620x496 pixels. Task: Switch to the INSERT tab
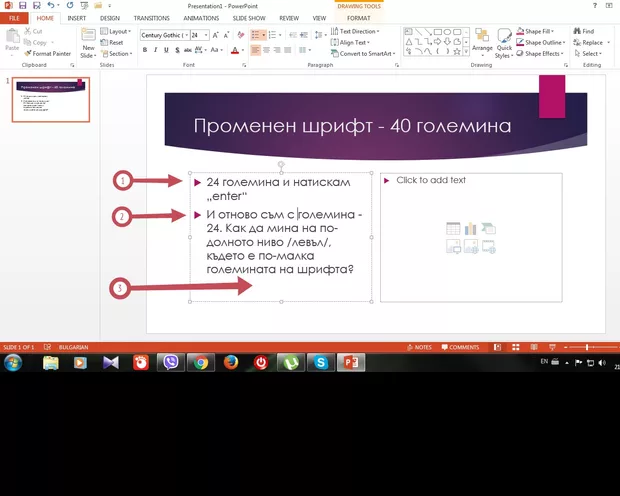77,18
